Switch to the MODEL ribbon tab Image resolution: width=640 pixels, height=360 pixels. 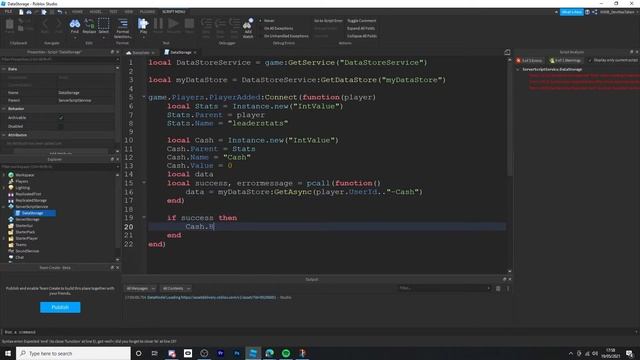[96, 12]
